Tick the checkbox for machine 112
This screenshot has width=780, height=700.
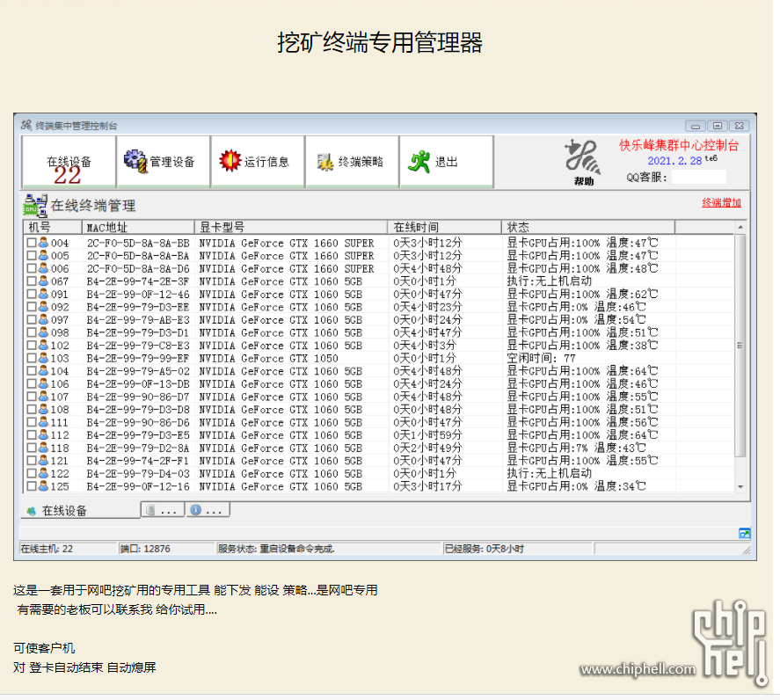pos(32,435)
